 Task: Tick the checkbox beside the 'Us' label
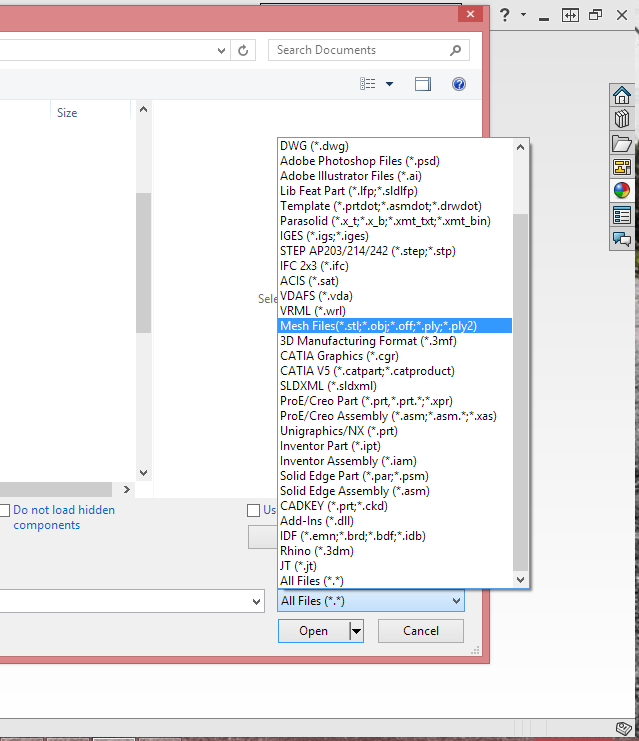click(x=253, y=510)
